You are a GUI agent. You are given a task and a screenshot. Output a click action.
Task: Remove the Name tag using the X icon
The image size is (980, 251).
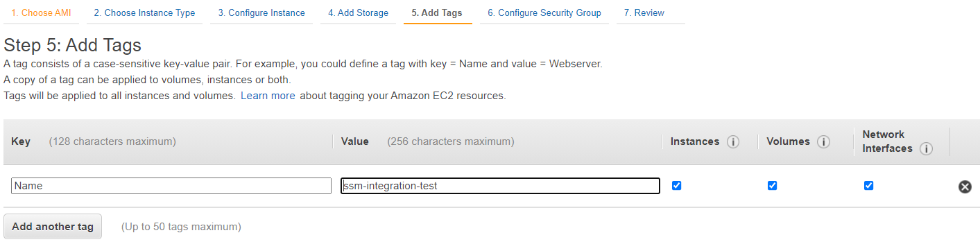tap(965, 187)
